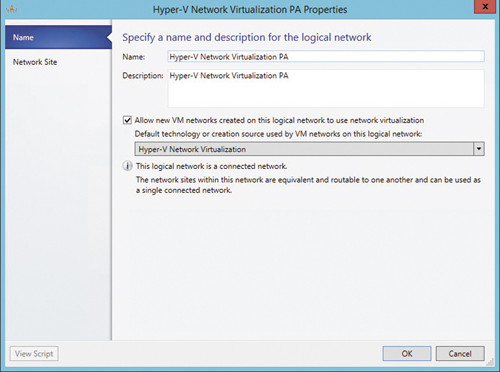Screen dimensions: 500x372
Task: Click the dialog's title bar app icon
Action: click(11, 10)
